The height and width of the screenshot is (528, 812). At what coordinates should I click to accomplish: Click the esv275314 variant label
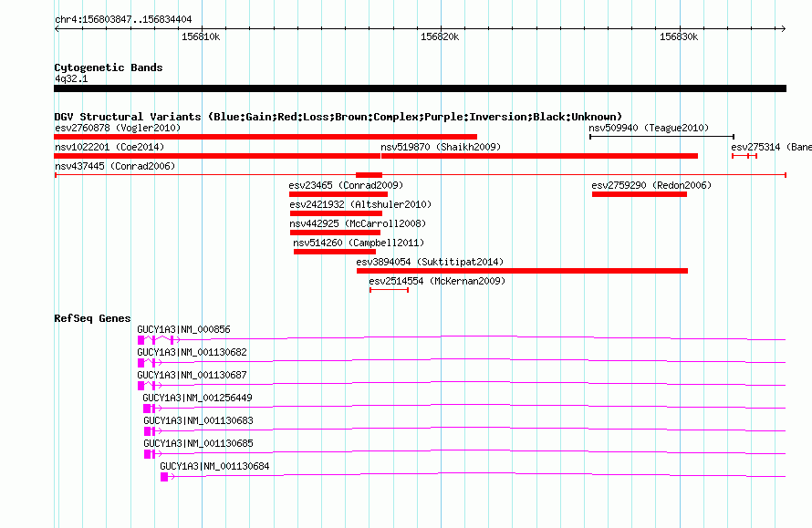(x=771, y=147)
